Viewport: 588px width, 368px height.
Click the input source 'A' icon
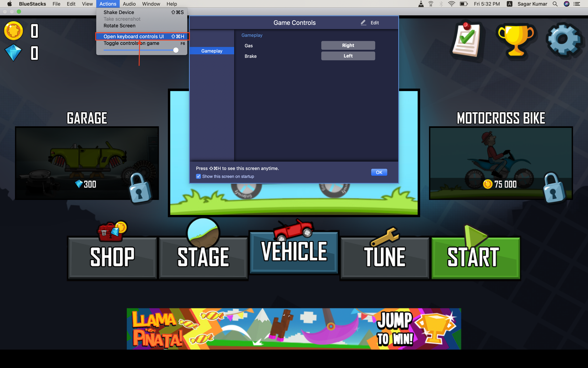(510, 4)
